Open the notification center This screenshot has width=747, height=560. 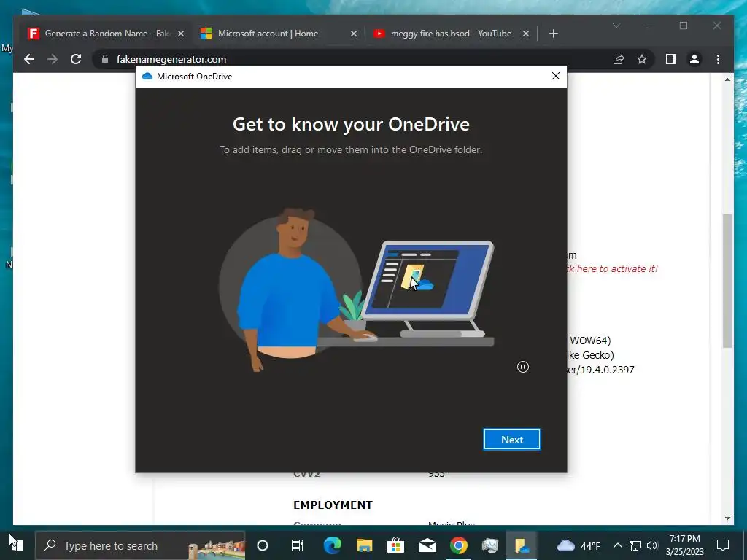[x=723, y=545]
